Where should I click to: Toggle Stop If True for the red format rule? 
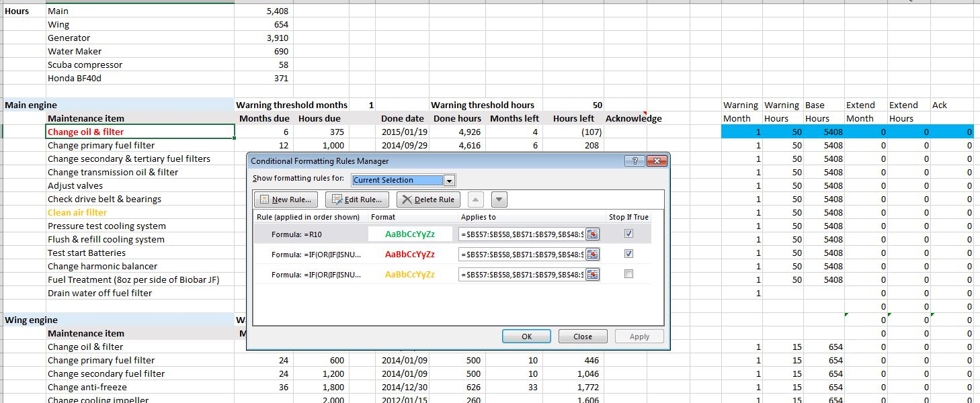click(x=628, y=254)
